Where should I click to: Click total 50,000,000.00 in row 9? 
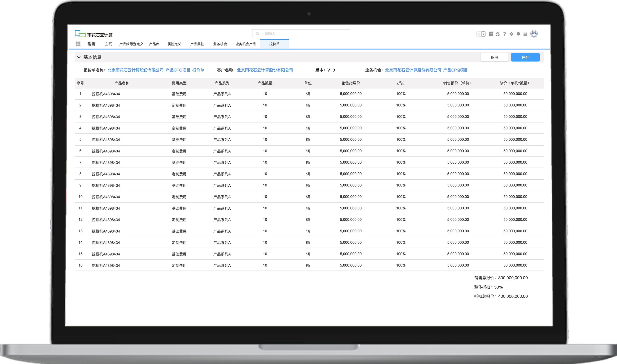pyautogui.click(x=515, y=185)
